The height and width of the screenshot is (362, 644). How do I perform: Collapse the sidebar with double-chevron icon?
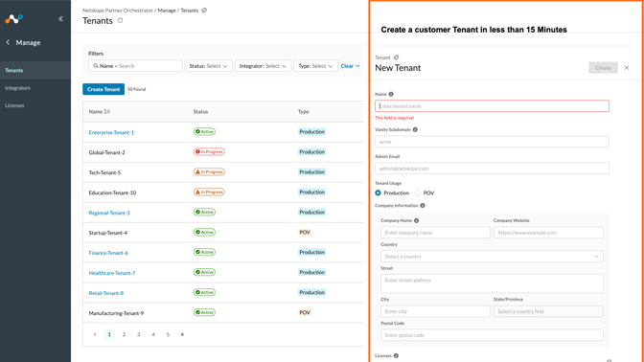[60, 18]
